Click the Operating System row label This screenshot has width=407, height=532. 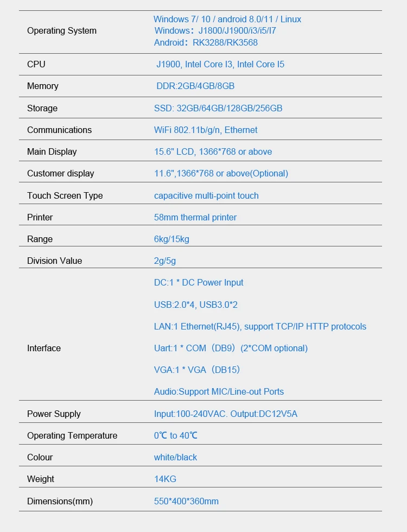pyautogui.click(x=62, y=31)
